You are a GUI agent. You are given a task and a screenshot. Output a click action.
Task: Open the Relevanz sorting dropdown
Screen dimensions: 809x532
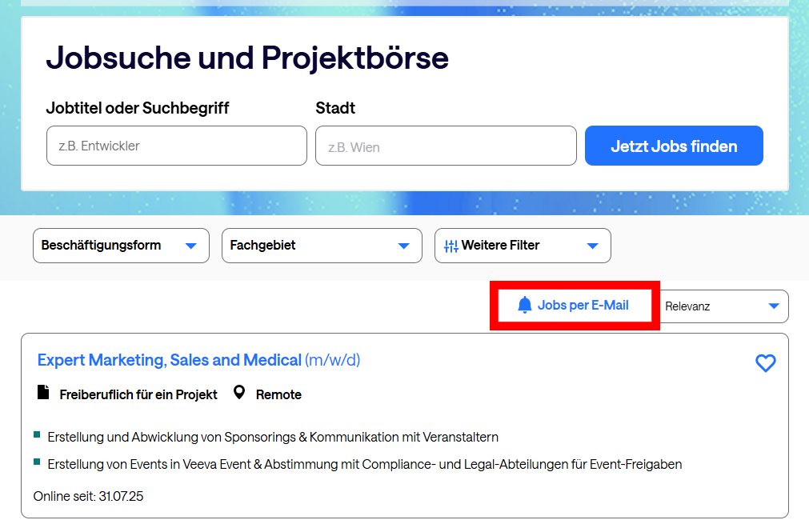(725, 306)
